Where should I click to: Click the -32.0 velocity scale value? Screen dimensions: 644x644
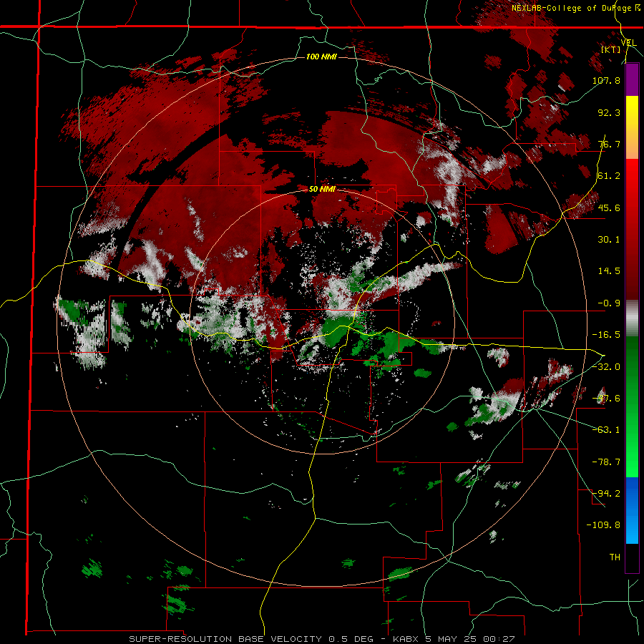coord(606,367)
